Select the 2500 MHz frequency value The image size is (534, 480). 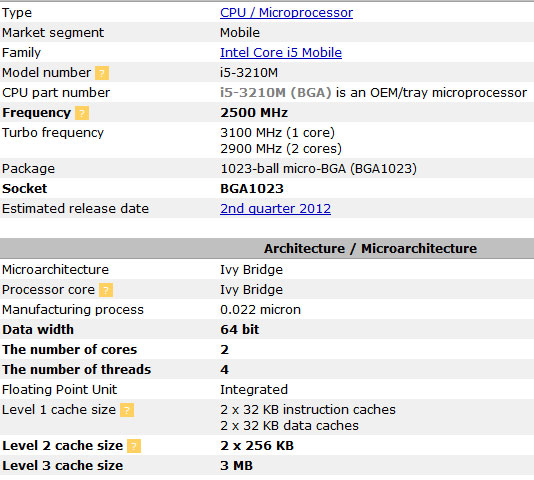pyautogui.click(x=254, y=113)
